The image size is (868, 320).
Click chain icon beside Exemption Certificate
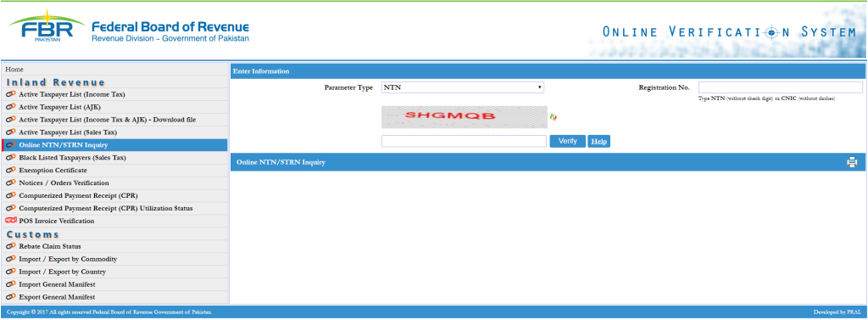[x=10, y=171]
